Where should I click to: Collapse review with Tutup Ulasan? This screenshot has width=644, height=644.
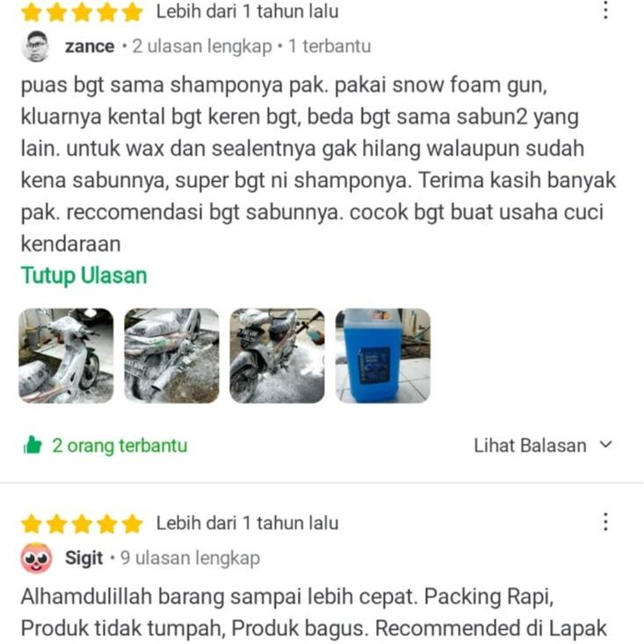pyautogui.click(x=83, y=275)
